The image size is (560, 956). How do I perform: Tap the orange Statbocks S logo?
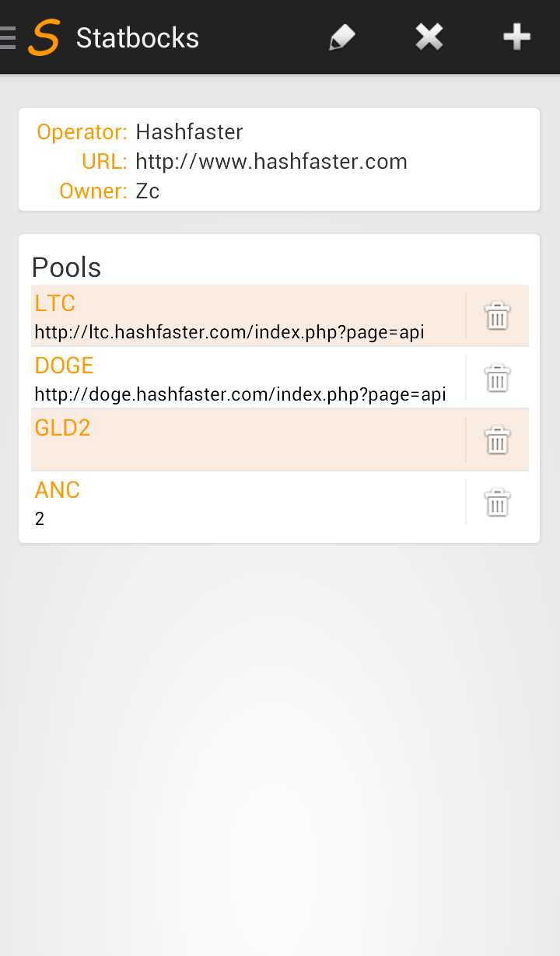click(x=44, y=37)
